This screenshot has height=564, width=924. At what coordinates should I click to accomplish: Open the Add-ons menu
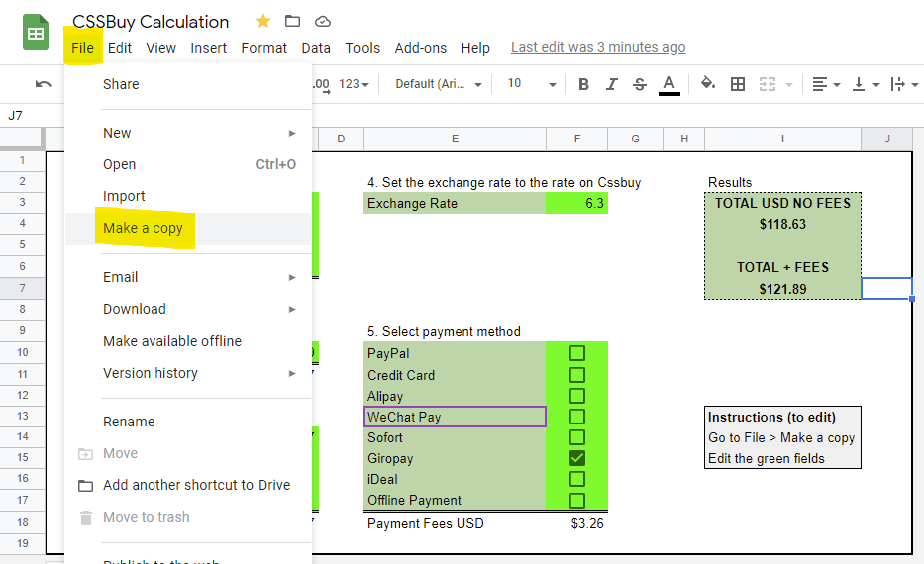(x=421, y=48)
